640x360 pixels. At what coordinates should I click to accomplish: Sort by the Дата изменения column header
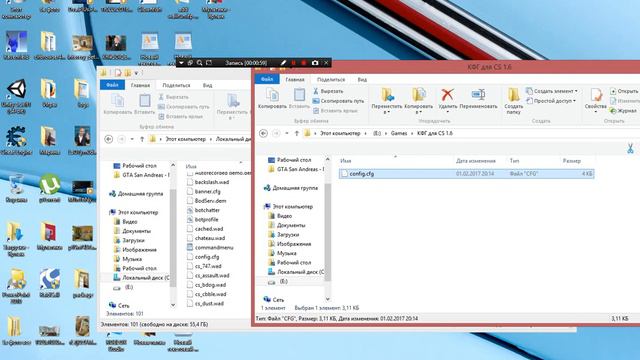[x=476, y=161]
